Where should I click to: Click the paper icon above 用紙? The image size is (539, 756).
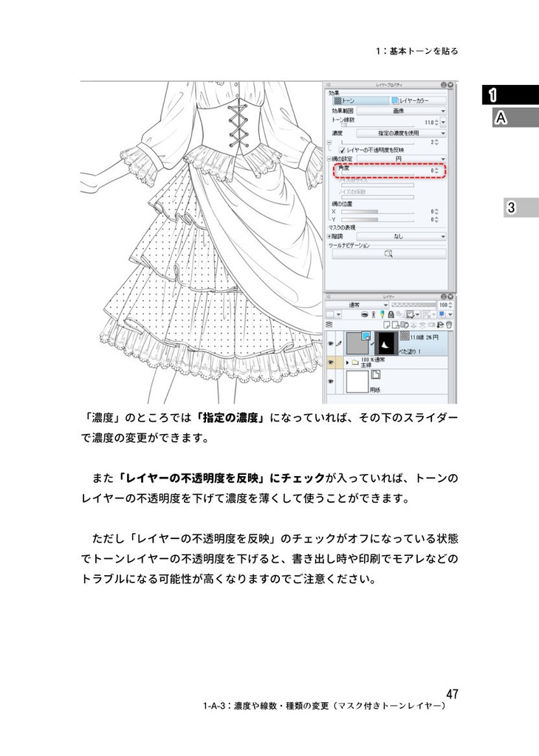pos(376,374)
